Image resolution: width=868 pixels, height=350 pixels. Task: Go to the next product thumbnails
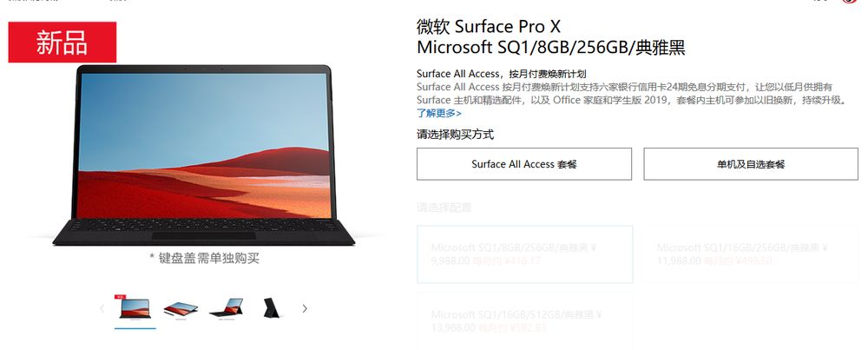305,308
